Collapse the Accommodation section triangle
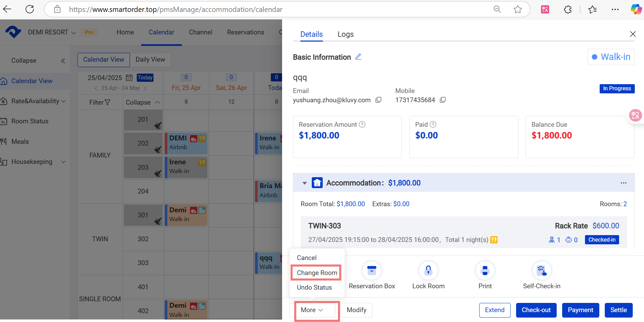 pyautogui.click(x=305, y=183)
